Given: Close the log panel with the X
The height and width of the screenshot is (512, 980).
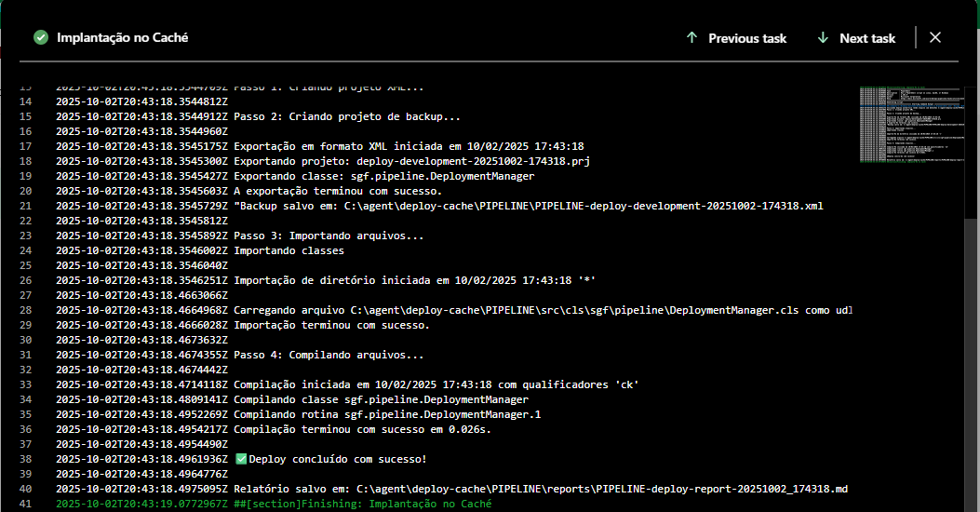Looking at the screenshot, I should coord(935,37).
